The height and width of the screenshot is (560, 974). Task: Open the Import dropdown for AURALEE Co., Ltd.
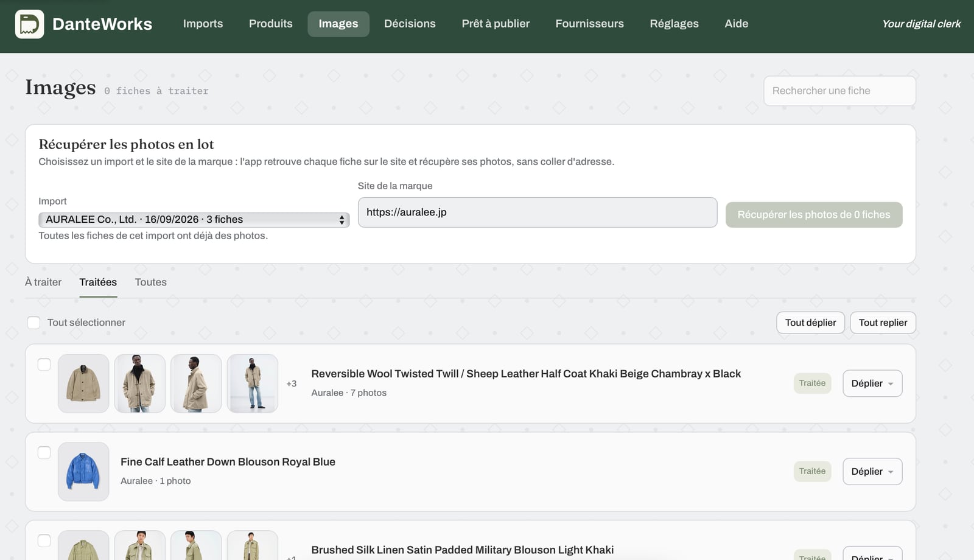coord(194,220)
